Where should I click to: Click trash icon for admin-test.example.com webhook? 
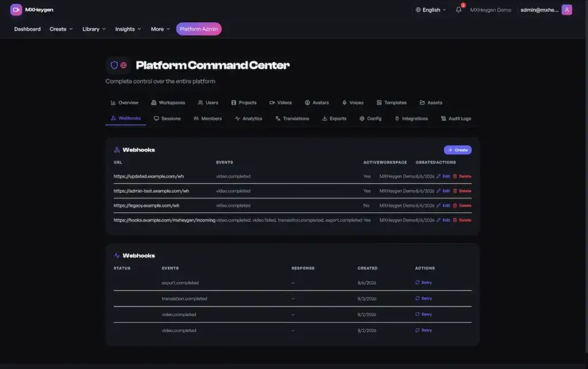455,191
